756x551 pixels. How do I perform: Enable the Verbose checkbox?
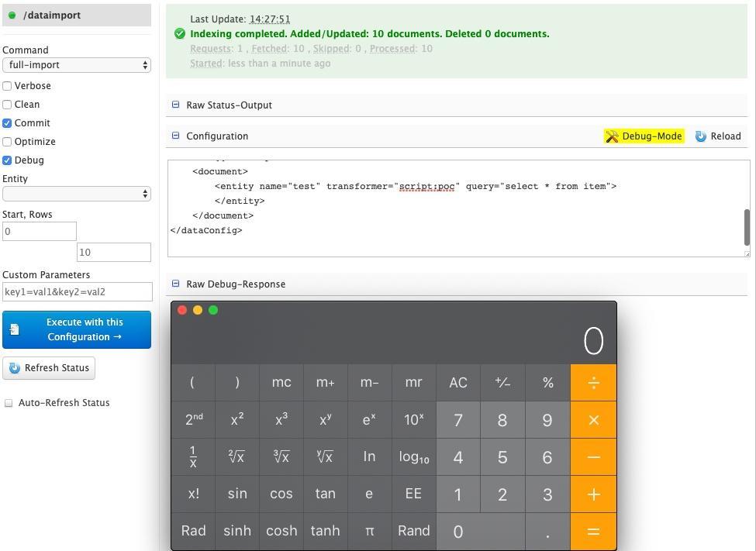pos(7,86)
